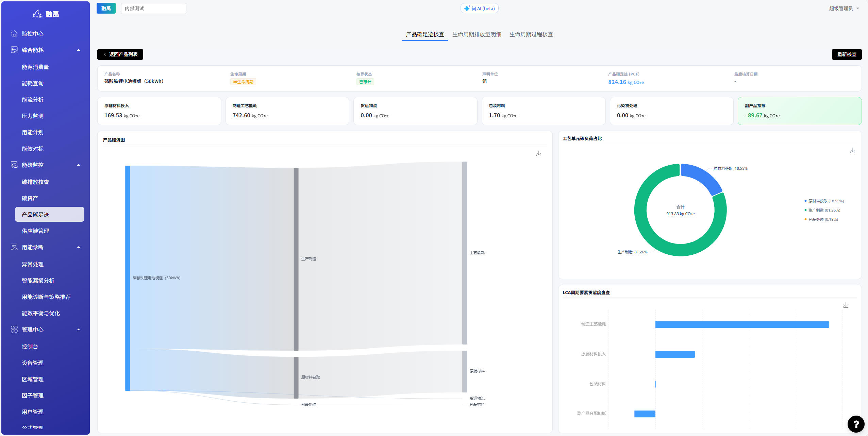The height and width of the screenshot is (436, 868).
Task: Toggle 原材料获取 legend item in donut chart
Action: point(824,201)
